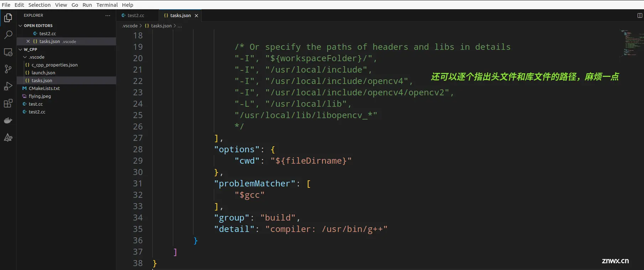Open the Remote Explorer view icon
Screen dimensions: 644x270
[8, 52]
